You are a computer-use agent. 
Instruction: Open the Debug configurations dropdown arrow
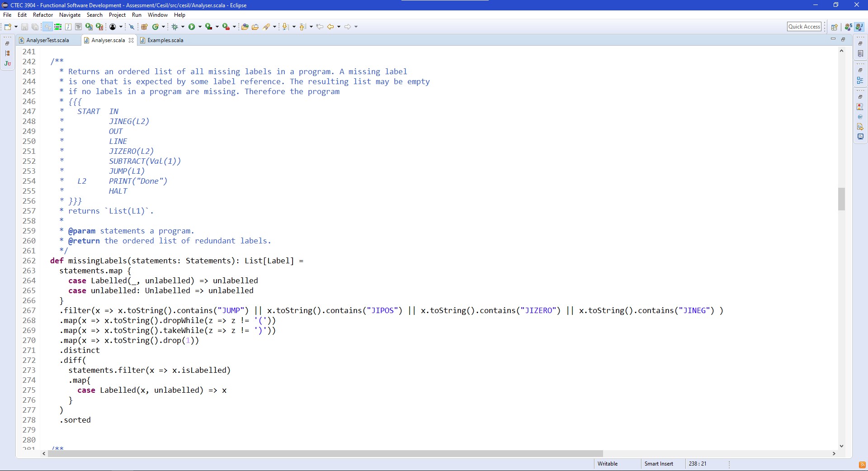coord(183,27)
